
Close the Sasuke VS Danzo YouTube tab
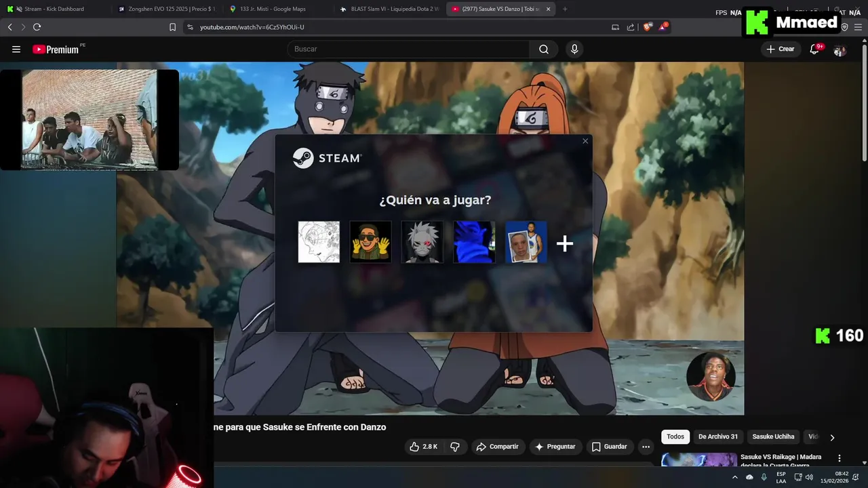pyautogui.click(x=548, y=9)
